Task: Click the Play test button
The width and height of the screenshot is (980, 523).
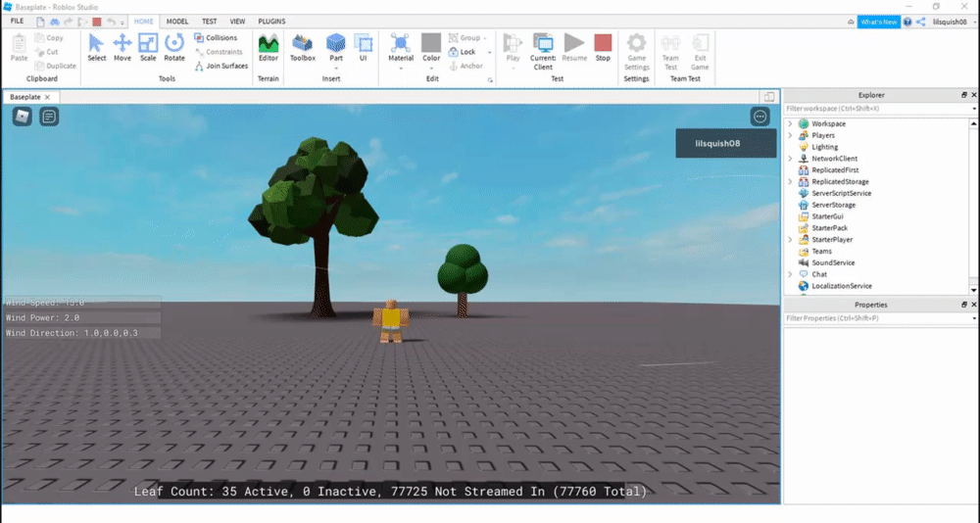Action: (x=514, y=47)
